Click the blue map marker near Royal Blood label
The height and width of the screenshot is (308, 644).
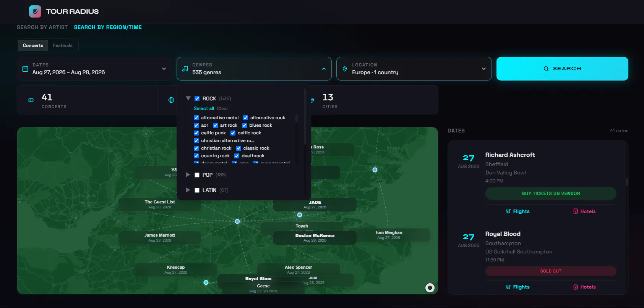click(x=206, y=282)
